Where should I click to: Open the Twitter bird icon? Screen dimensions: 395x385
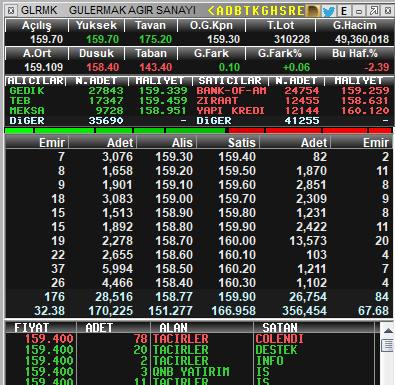pyautogui.click(x=328, y=11)
